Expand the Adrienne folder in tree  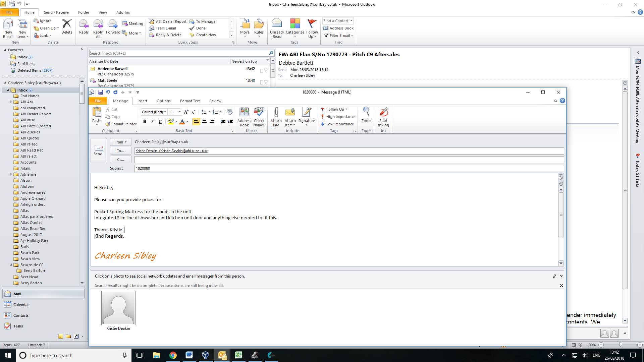click(x=11, y=174)
